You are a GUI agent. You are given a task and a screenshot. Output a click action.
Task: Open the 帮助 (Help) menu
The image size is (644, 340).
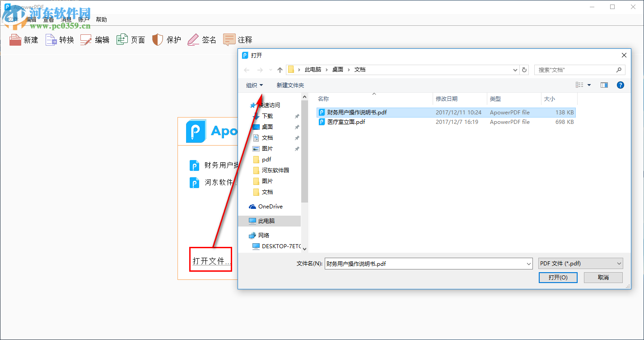101,19
